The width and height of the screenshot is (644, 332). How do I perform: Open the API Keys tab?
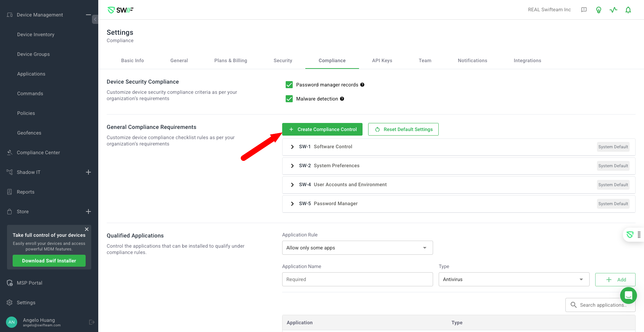point(382,60)
